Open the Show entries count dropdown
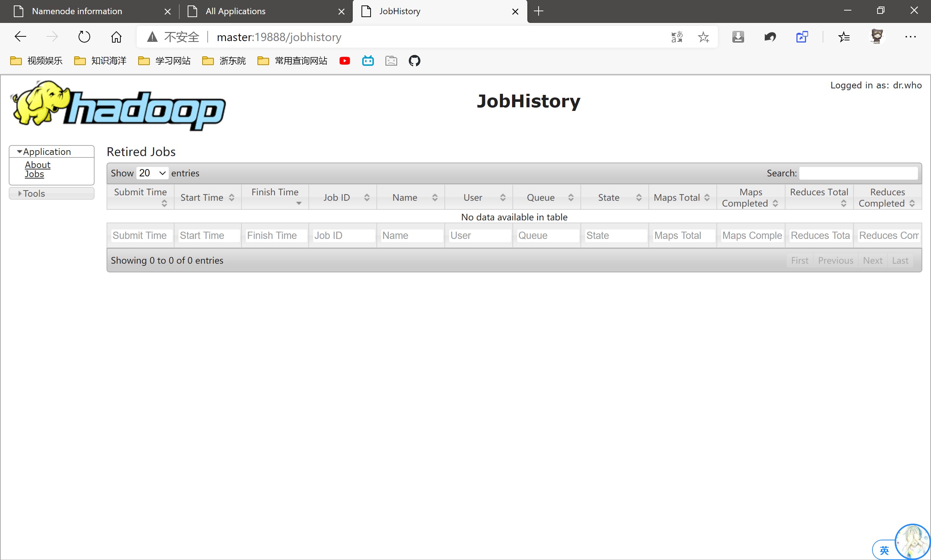Viewport: 931px width, 560px height. (x=152, y=173)
